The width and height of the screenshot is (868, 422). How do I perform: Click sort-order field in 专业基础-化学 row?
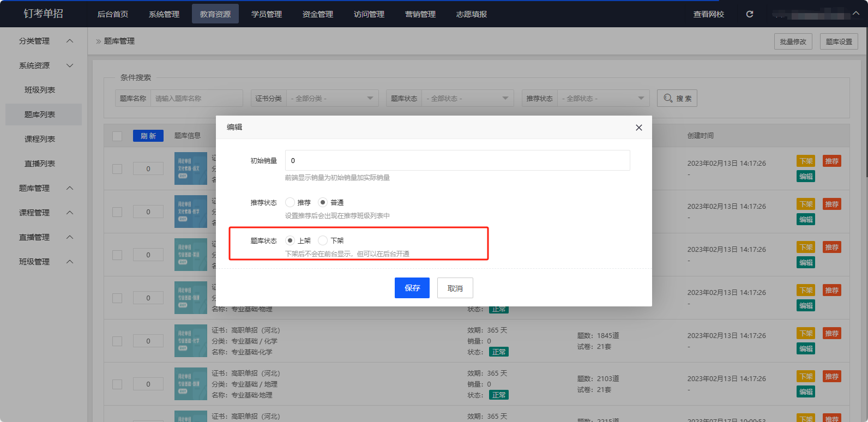coord(148,341)
